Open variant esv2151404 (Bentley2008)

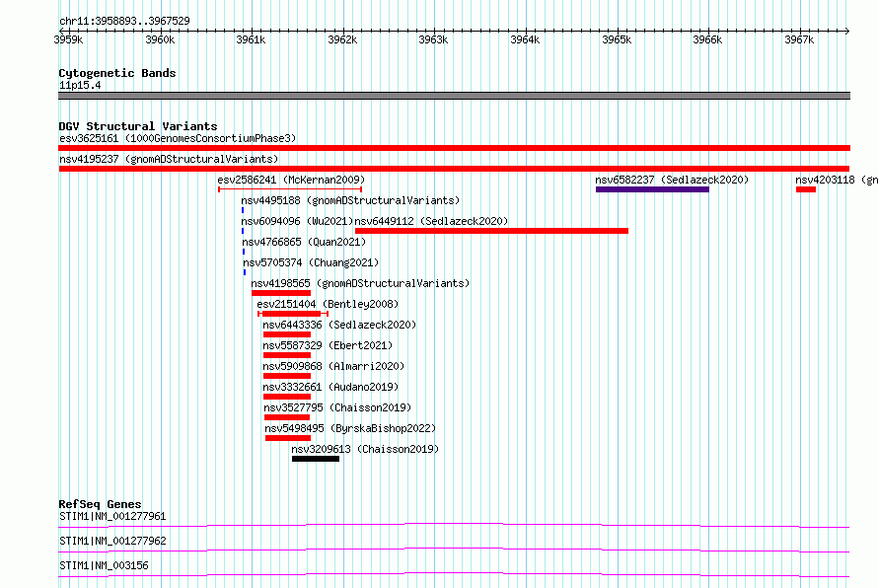(x=328, y=304)
